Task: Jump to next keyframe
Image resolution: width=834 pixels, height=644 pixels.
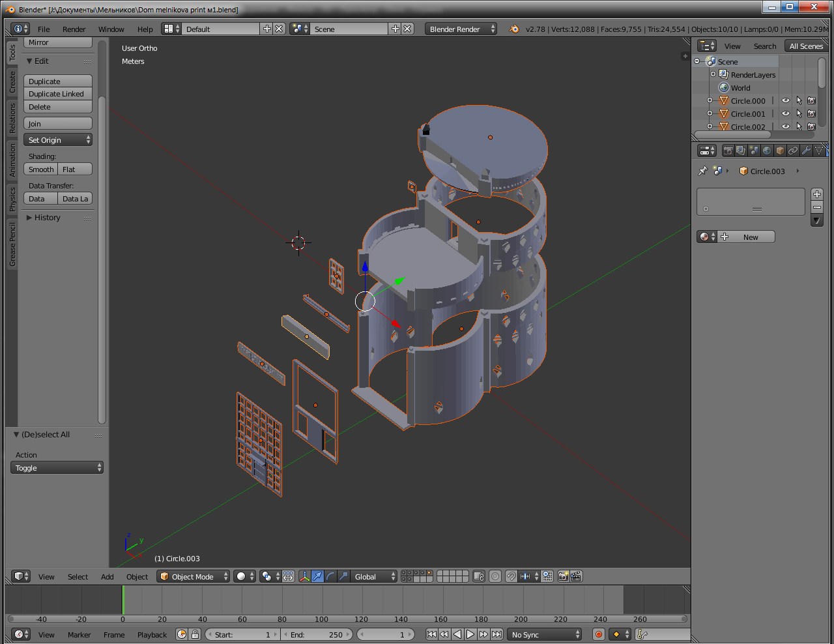Action: [483, 634]
